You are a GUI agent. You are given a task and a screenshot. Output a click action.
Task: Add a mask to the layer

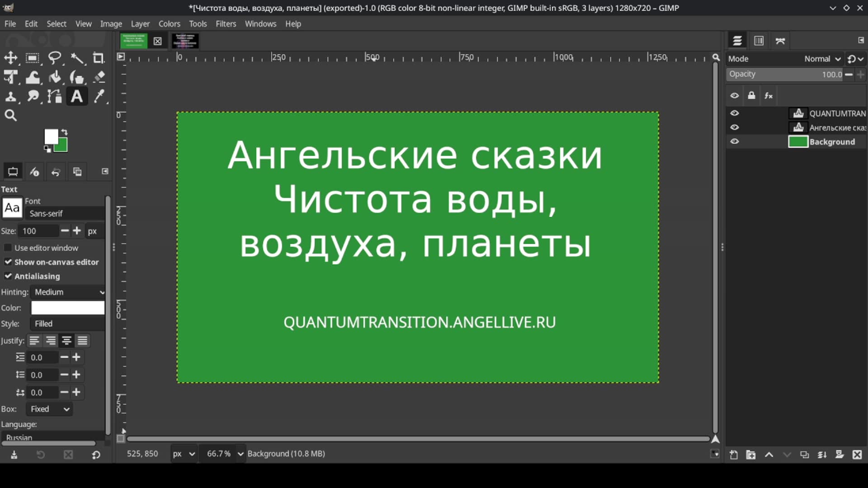point(840,455)
